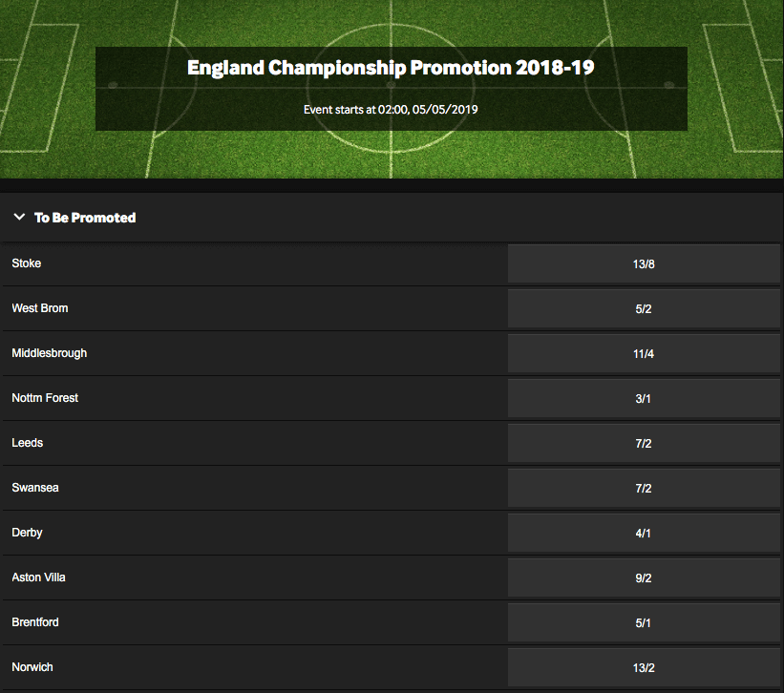The width and height of the screenshot is (784, 693).
Task: Click the Stoke team name
Action: tap(27, 263)
